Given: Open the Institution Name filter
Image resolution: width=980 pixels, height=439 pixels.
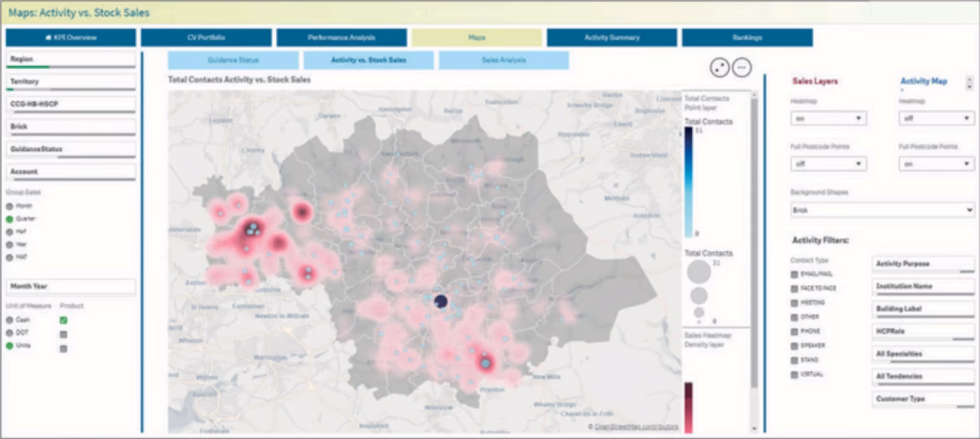Looking at the screenshot, I should coord(923,287).
